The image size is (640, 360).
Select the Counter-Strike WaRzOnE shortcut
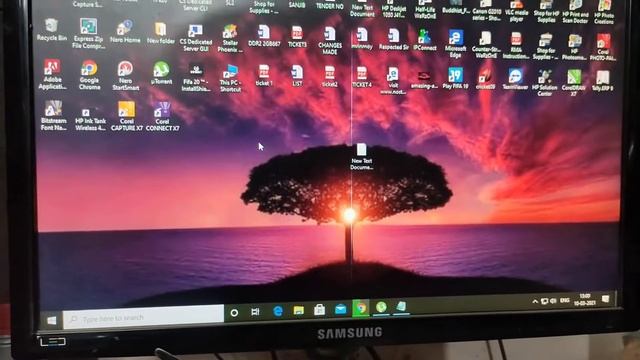tap(486, 44)
